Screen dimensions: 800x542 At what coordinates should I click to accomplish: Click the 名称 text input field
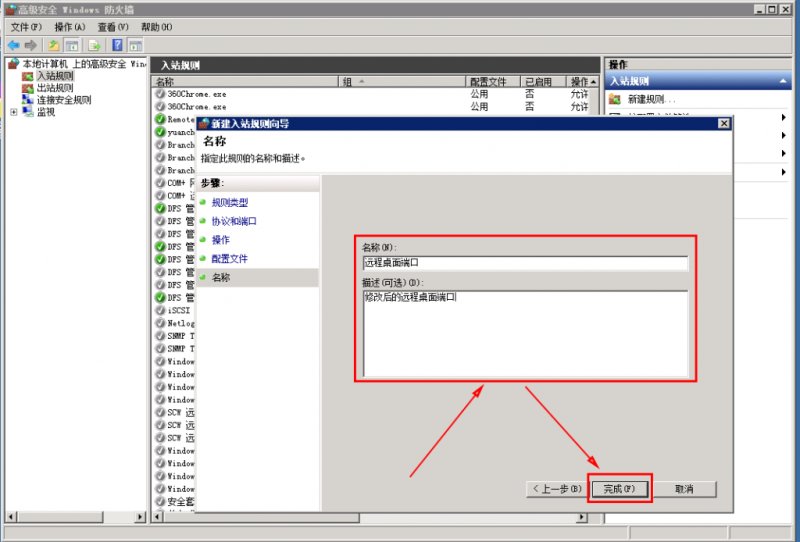(525, 263)
